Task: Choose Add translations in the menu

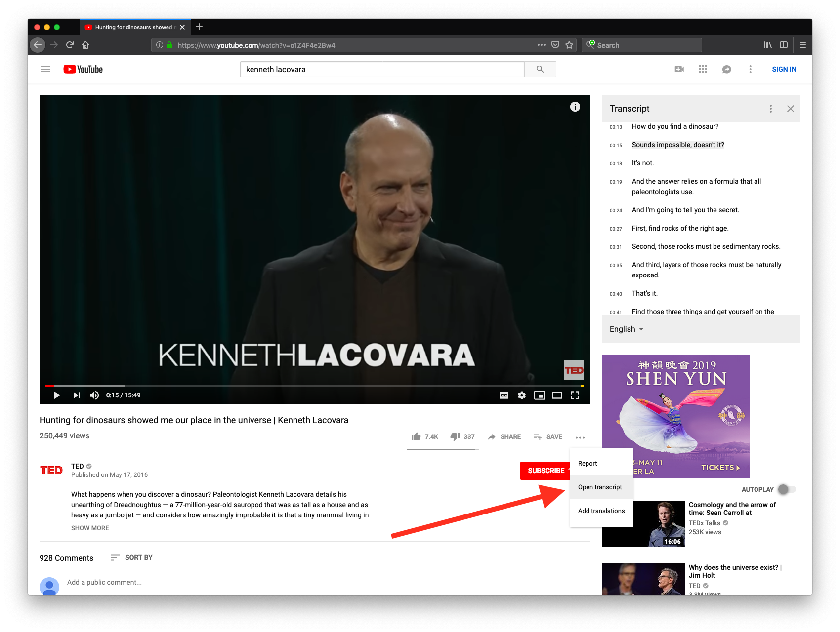Action: tap(601, 511)
